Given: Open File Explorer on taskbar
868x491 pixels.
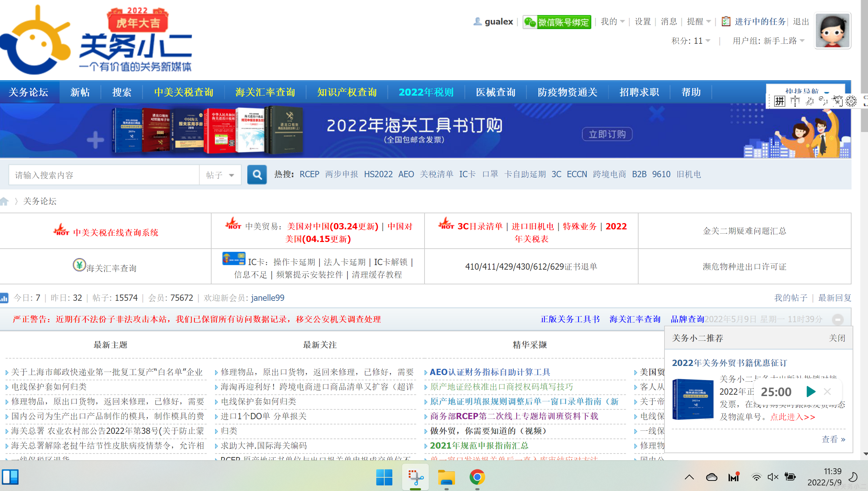Looking at the screenshot, I should click(446, 477).
